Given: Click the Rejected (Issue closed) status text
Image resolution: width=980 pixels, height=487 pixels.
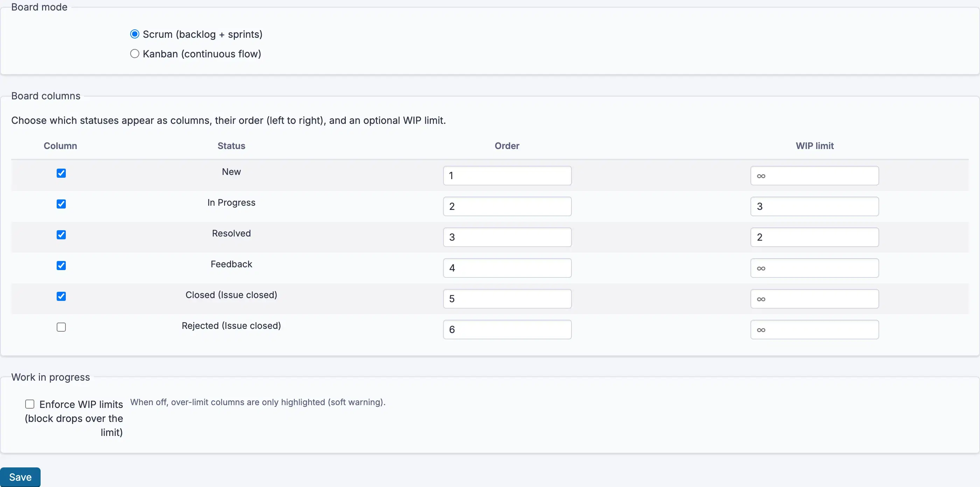Looking at the screenshot, I should (231, 326).
